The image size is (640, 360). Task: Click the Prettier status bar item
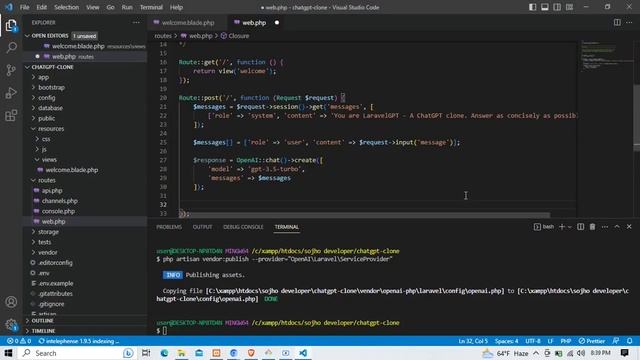pyautogui.click(x=592, y=341)
